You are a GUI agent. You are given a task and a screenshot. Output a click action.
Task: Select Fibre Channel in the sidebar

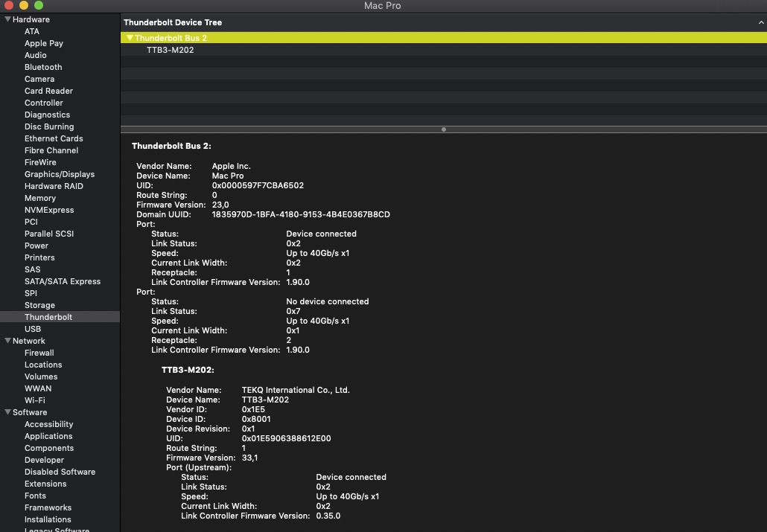tap(51, 150)
